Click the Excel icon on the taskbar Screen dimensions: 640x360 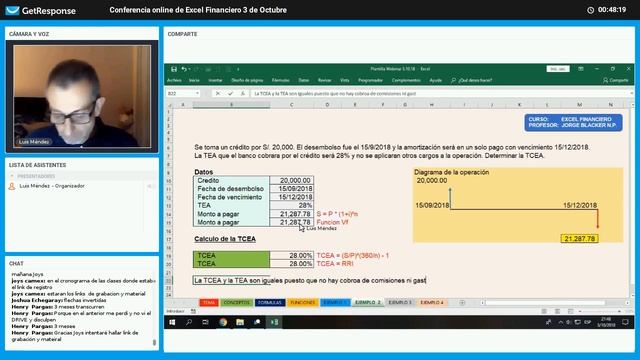[x=274, y=322]
